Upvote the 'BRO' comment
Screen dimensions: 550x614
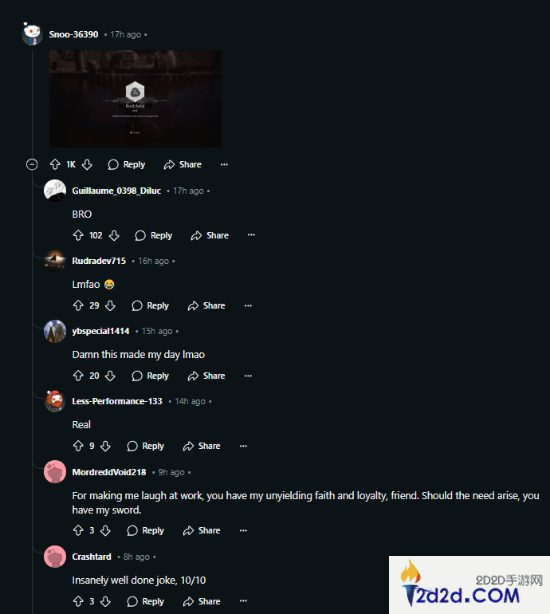click(78, 235)
